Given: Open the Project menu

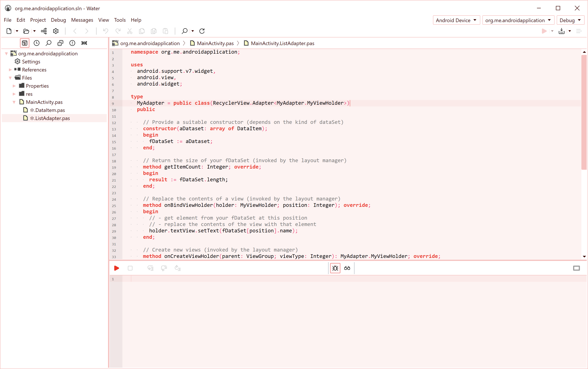Looking at the screenshot, I should pyautogui.click(x=38, y=20).
